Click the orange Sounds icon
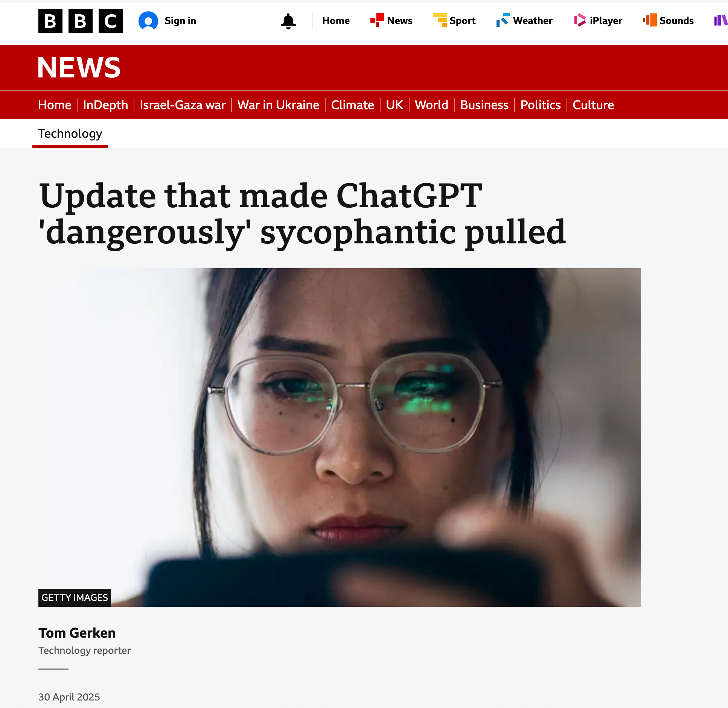Screen dimensions: 728x708 point(650,20)
